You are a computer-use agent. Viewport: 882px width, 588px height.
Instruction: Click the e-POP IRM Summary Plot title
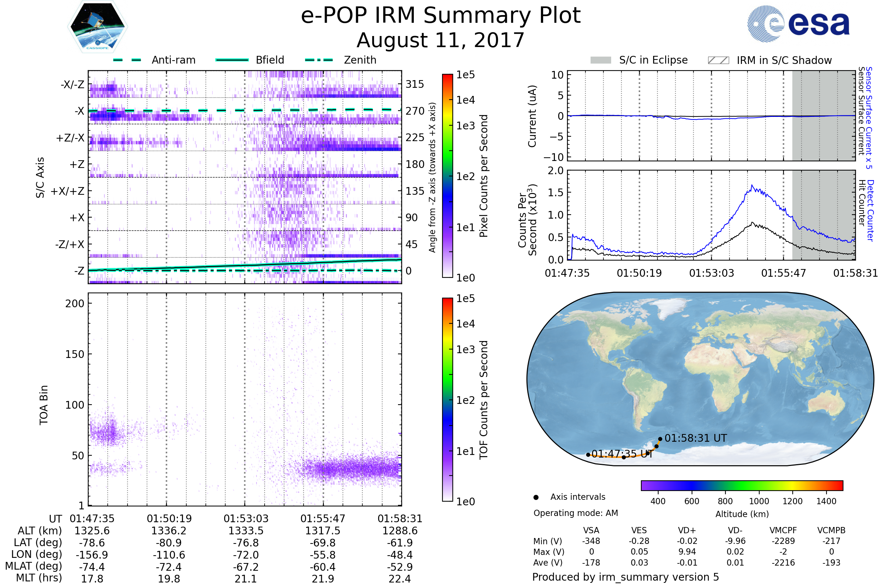pyautogui.click(x=441, y=16)
